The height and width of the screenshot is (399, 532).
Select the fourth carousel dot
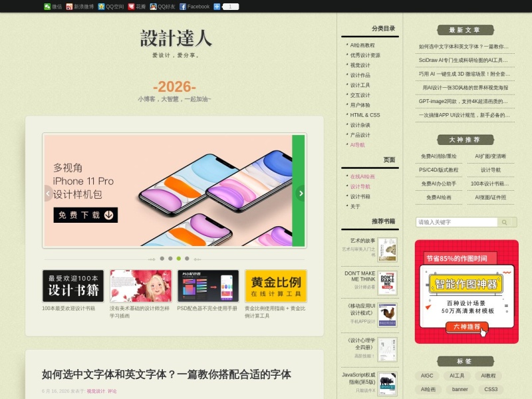click(187, 259)
